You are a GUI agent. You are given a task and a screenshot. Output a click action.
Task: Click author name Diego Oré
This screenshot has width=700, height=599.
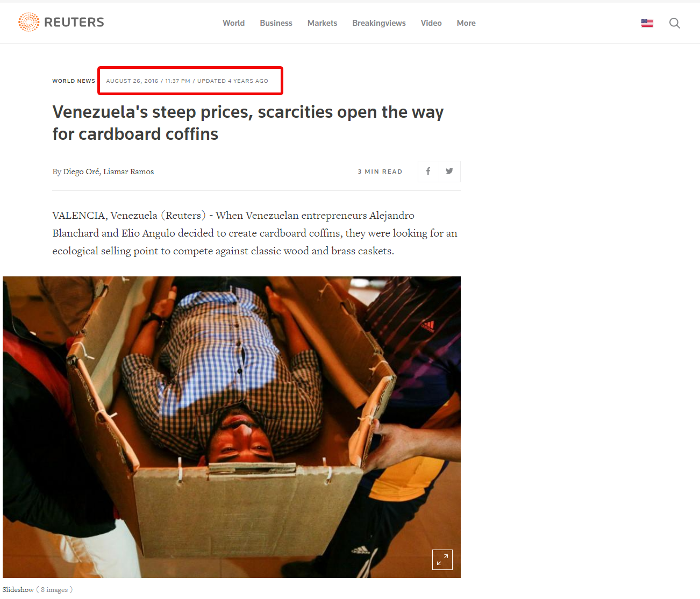click(x=81, y=172)
